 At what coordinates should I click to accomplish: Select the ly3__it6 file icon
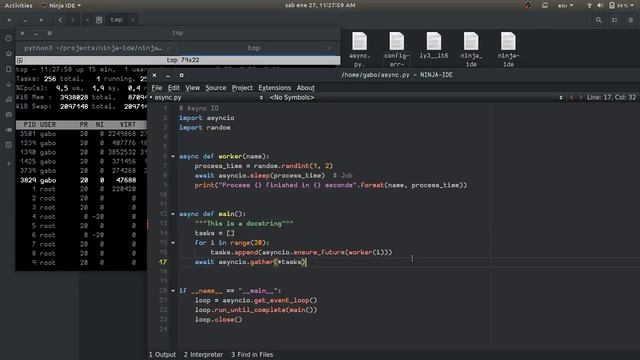pyautogui.click(x=434, y=45)
